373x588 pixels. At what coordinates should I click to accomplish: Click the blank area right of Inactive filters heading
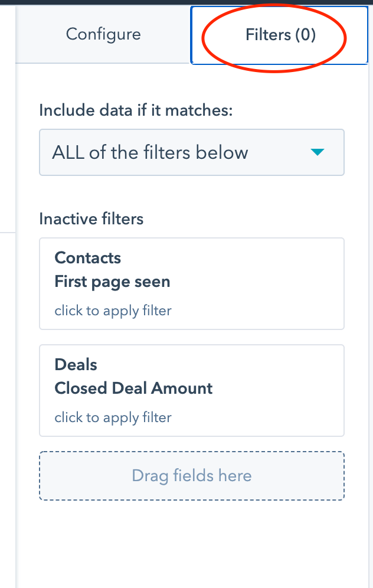[x=248, y=219]
